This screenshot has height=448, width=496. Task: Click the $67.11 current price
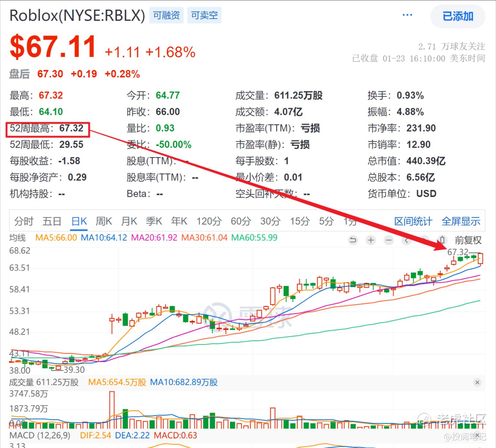click(x=53, y=47)
